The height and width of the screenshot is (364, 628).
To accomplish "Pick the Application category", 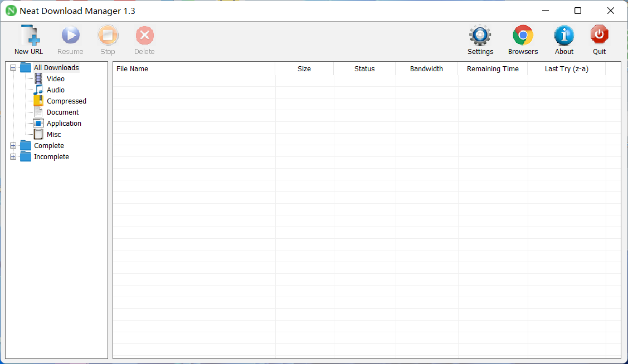I will 64,124.
